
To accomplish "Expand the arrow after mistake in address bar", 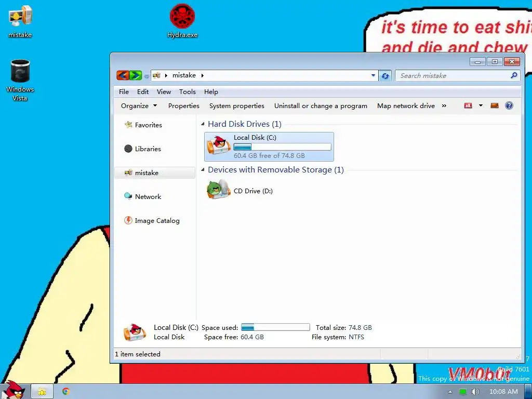I will click(202, 75).
